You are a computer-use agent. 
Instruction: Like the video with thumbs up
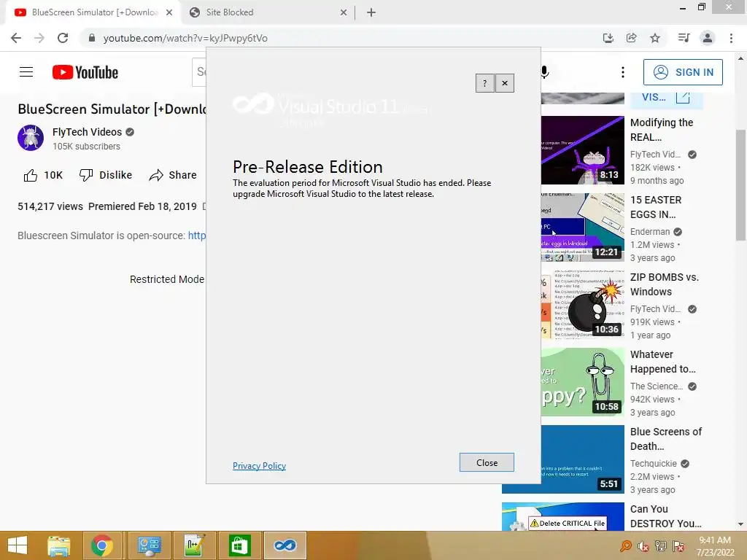pyautogui.click(x=43, y=175)
